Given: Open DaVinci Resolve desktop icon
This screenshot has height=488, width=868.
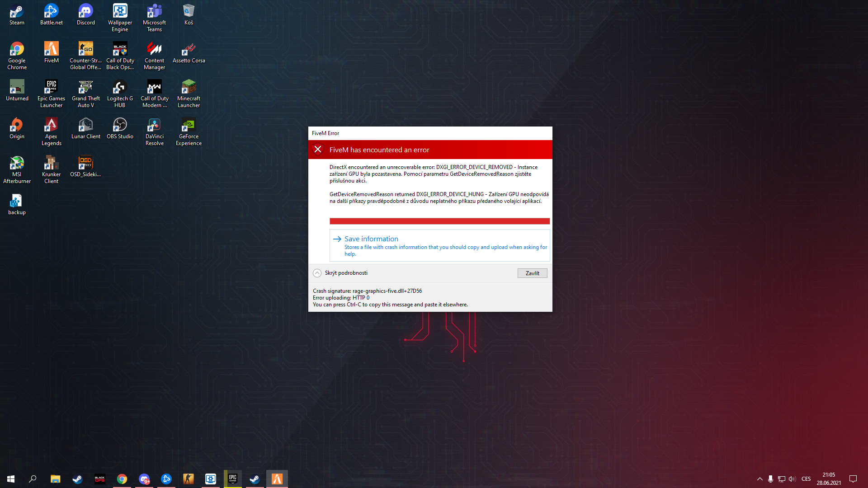Looking at the screenshot, I should (154, 132).
